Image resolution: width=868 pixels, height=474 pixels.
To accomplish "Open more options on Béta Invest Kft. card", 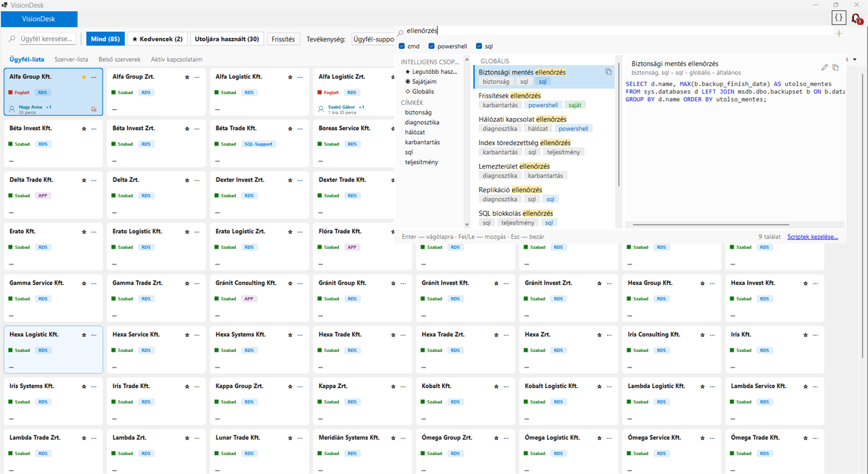I will tap(94, 129).
